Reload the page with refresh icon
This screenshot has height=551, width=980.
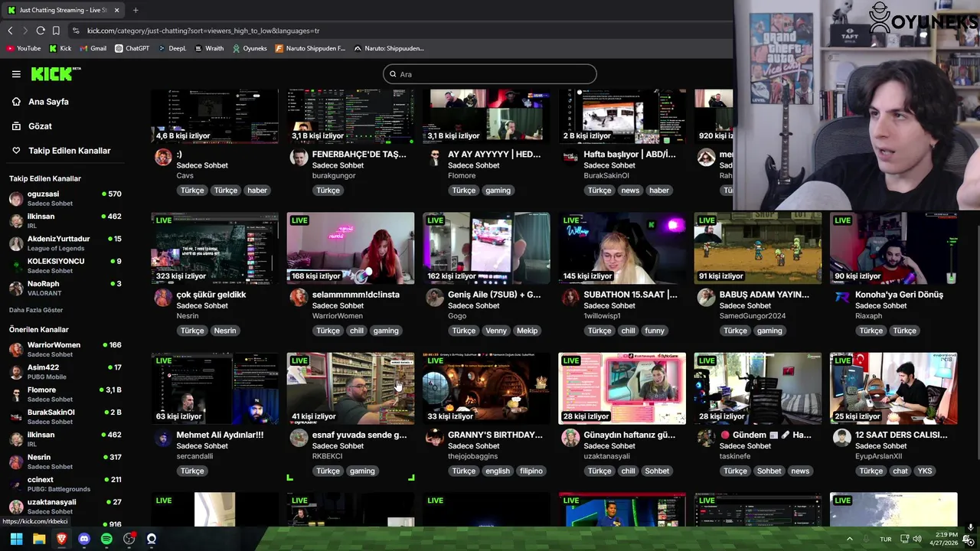pos(41,31)
